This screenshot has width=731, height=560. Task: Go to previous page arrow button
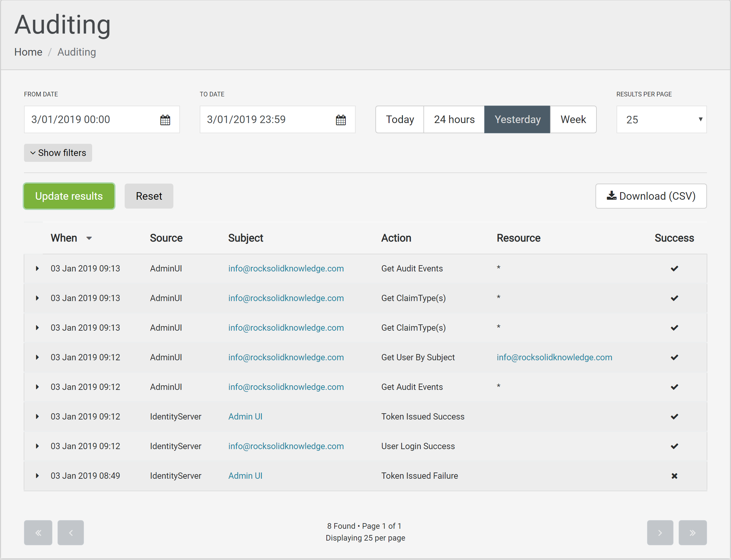pos(71,533)
